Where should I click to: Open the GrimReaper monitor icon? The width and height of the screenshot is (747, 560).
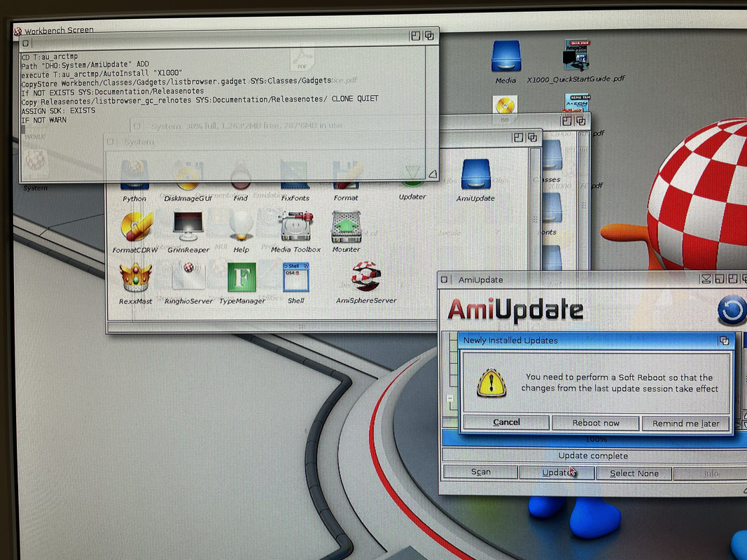(188, 227)
